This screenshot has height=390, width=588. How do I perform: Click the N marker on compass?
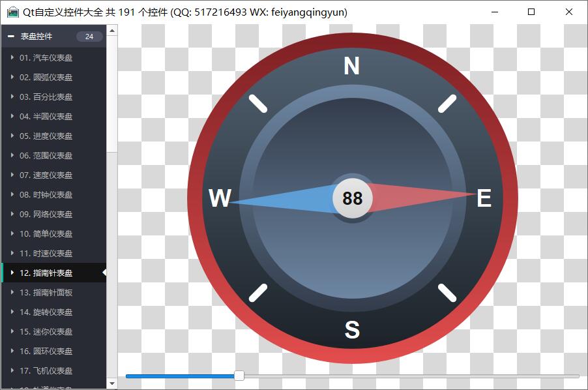tap(351, 67)
